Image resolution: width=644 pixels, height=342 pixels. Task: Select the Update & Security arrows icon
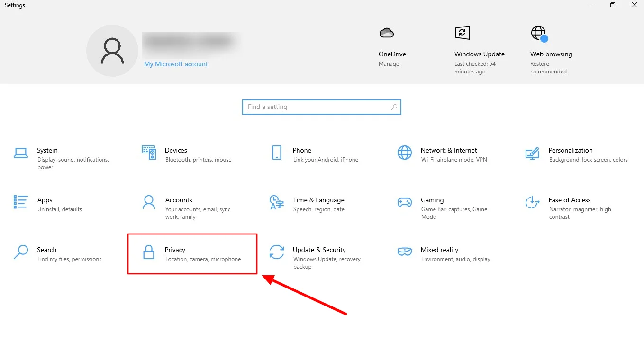(x=277, y=252)
